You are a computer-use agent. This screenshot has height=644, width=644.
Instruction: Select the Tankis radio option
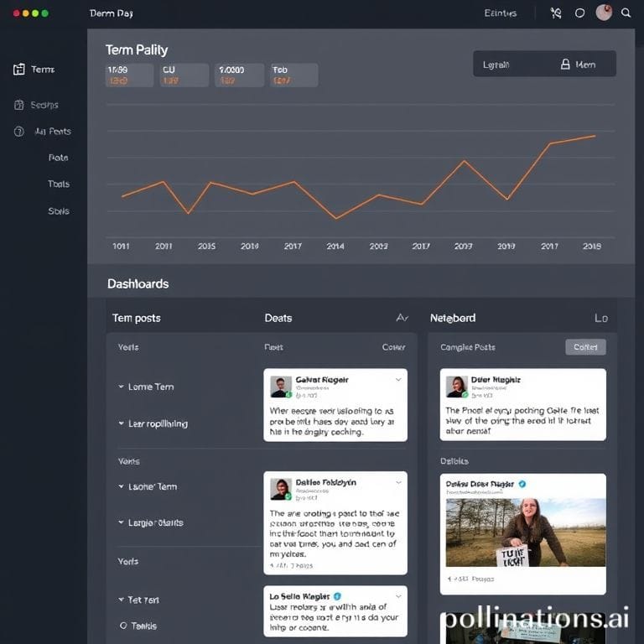coord(123,626)
